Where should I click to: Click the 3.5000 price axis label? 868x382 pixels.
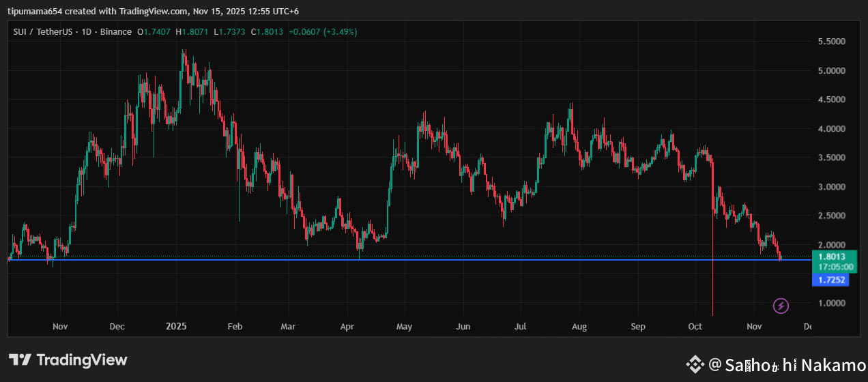[x=832, y=158]
